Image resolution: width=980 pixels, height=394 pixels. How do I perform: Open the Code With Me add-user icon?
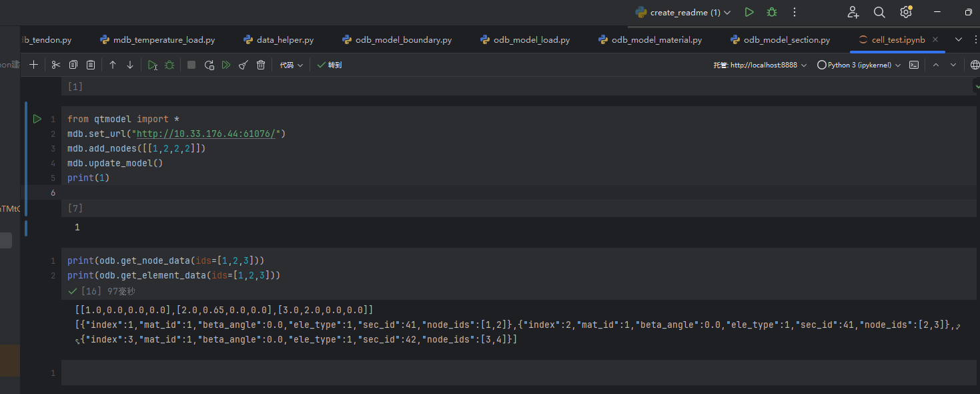[853, 12]
